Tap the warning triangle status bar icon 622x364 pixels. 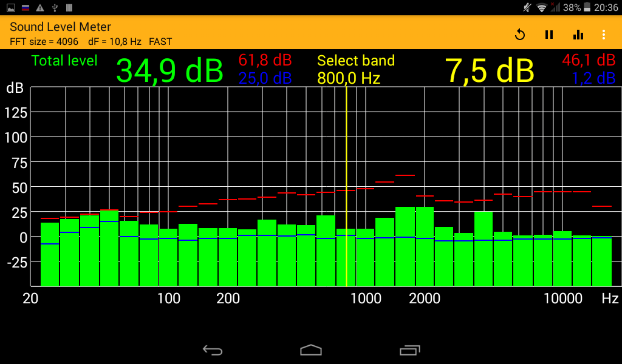[x=39, y=7]
